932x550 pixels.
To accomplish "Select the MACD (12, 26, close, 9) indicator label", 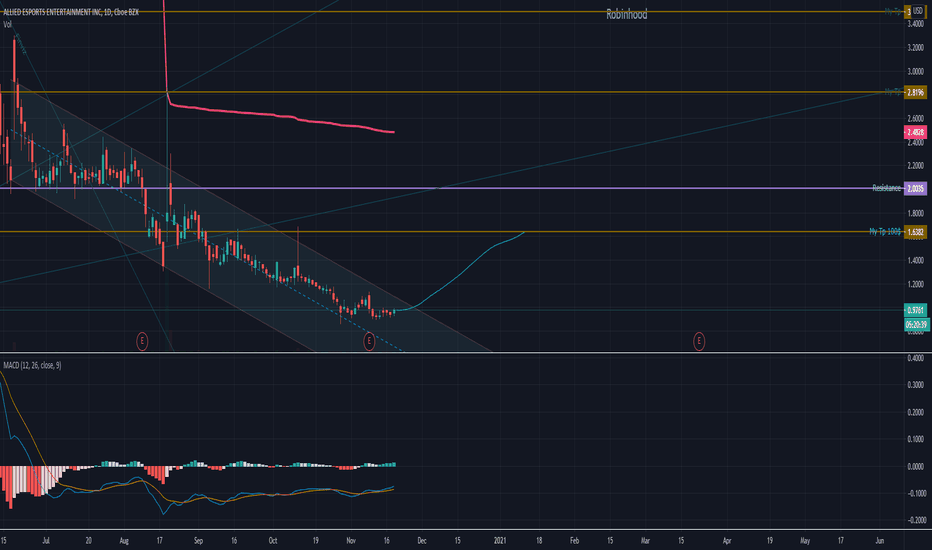I will 32,365.
